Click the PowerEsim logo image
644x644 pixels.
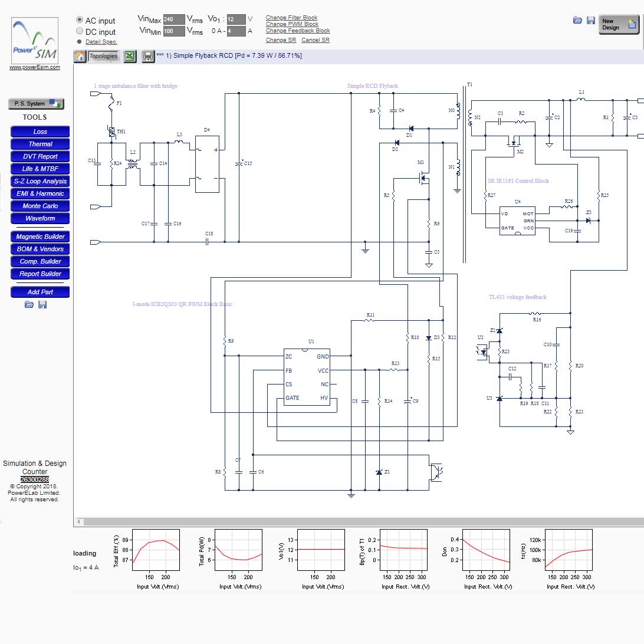(x=35, y=41)
